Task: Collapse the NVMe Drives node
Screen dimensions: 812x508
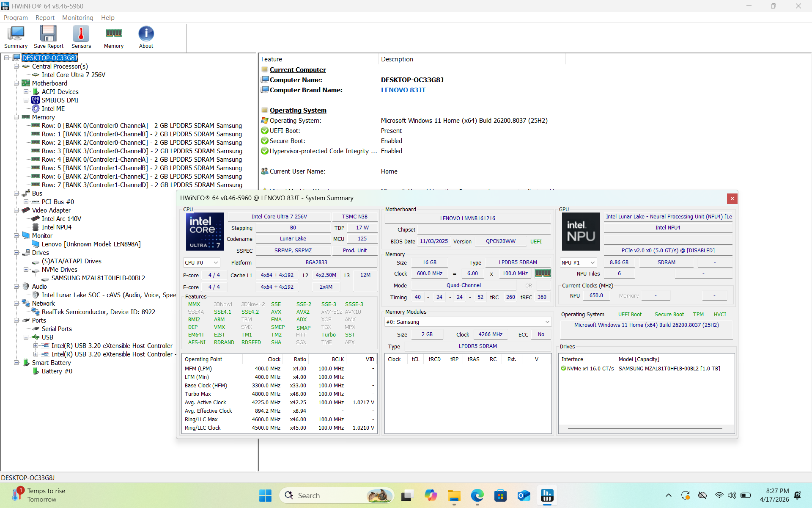Action: coord(26,270)
